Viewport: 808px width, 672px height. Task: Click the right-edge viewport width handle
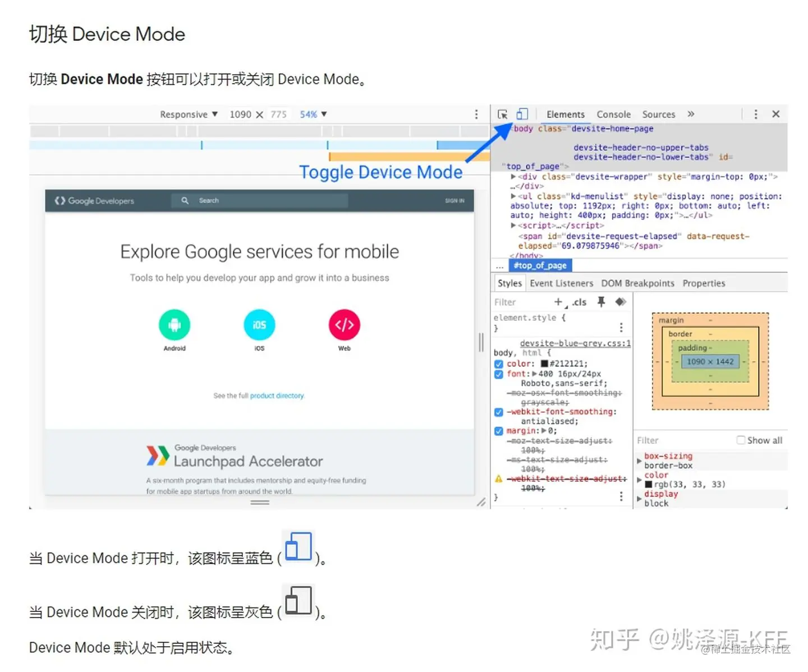(x=481, y=342)
